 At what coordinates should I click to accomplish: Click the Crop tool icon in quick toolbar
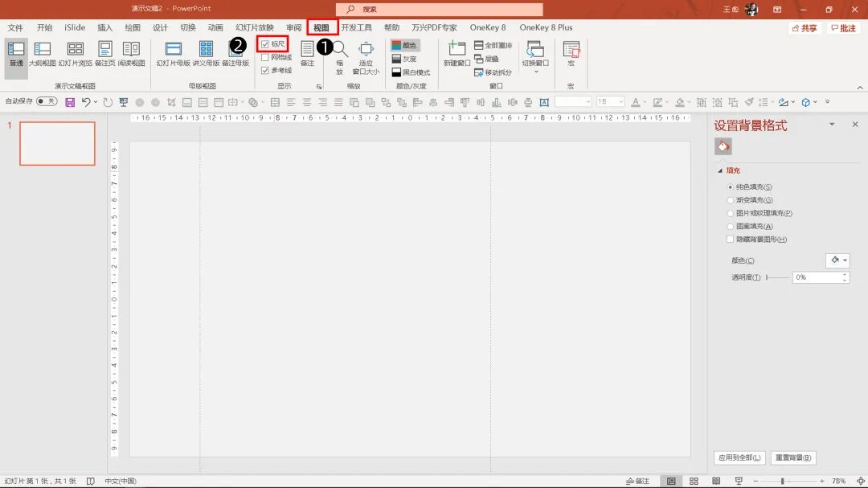click(171, 102)
